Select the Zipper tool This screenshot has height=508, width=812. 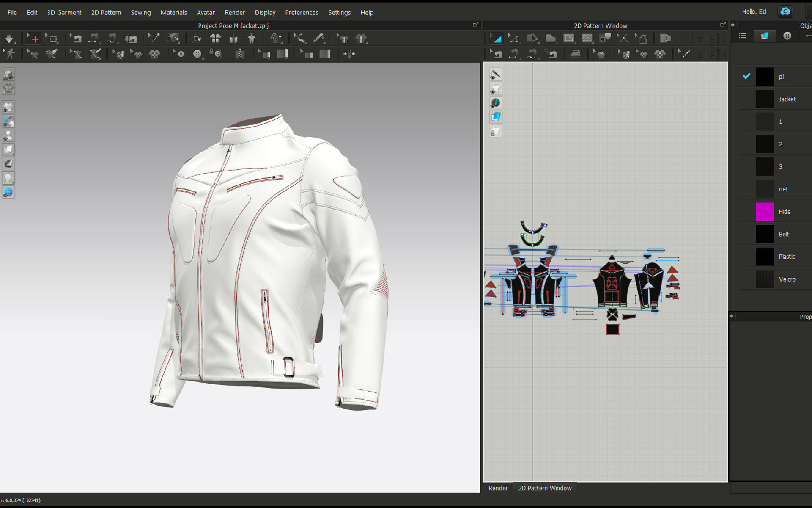240,54
